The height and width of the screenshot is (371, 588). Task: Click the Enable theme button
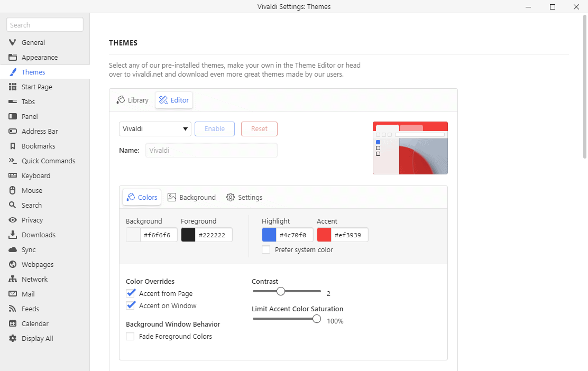coord(214,128)
